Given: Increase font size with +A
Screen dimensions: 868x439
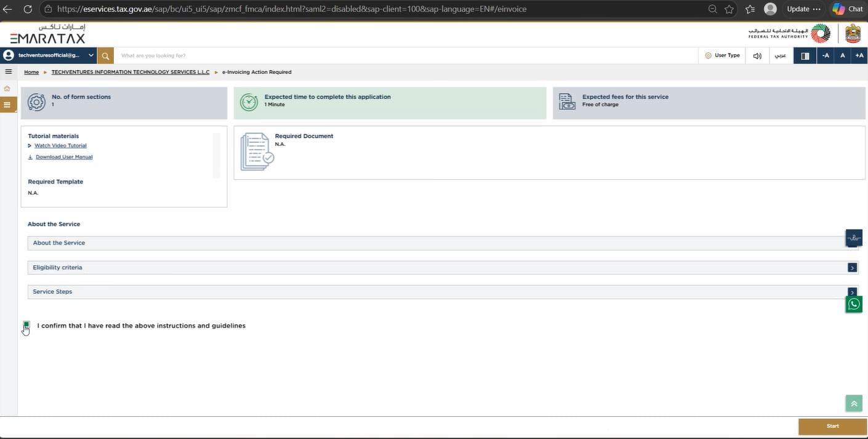Looking at the screenshot, I should pyautogui.click(x=859, y=55).
